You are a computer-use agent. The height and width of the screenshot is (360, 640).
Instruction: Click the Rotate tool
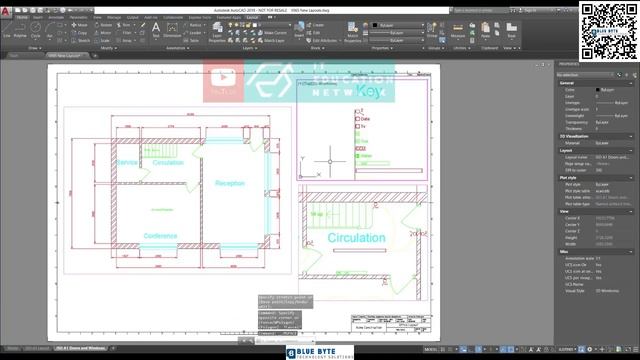click(103, 25)
